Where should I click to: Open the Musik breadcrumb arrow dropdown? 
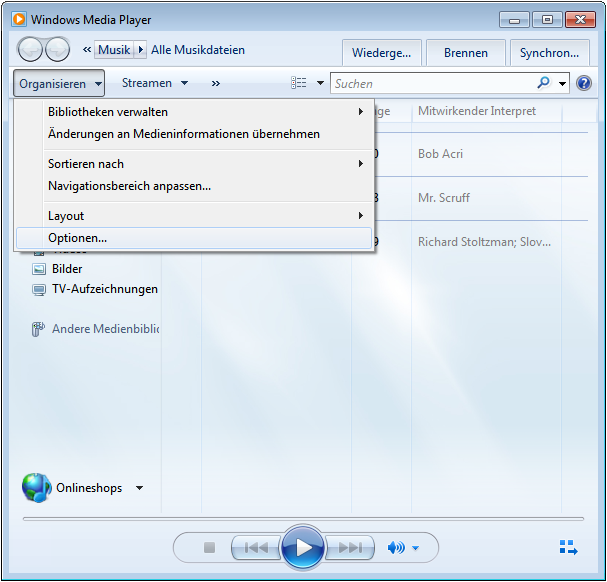tap(141, 50)
